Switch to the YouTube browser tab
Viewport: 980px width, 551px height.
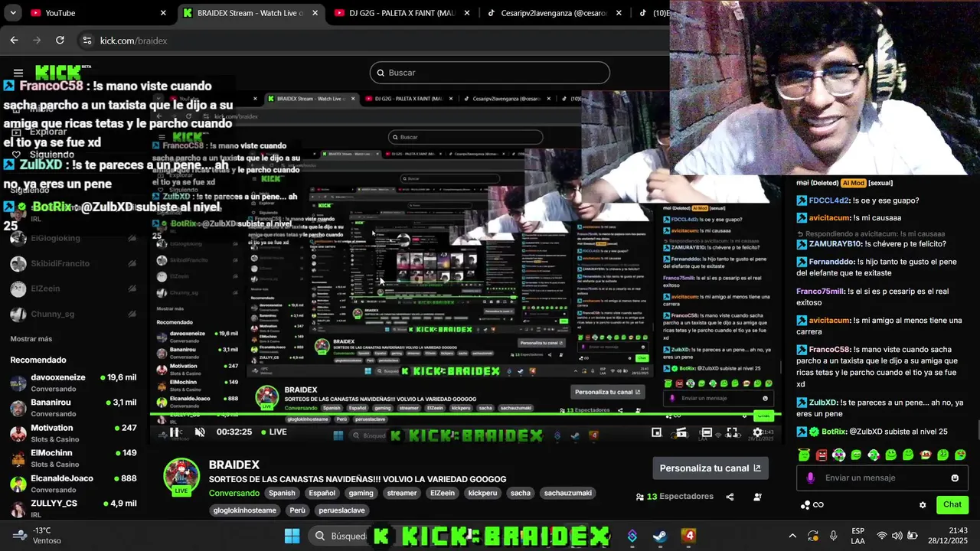tap(98, 13)
